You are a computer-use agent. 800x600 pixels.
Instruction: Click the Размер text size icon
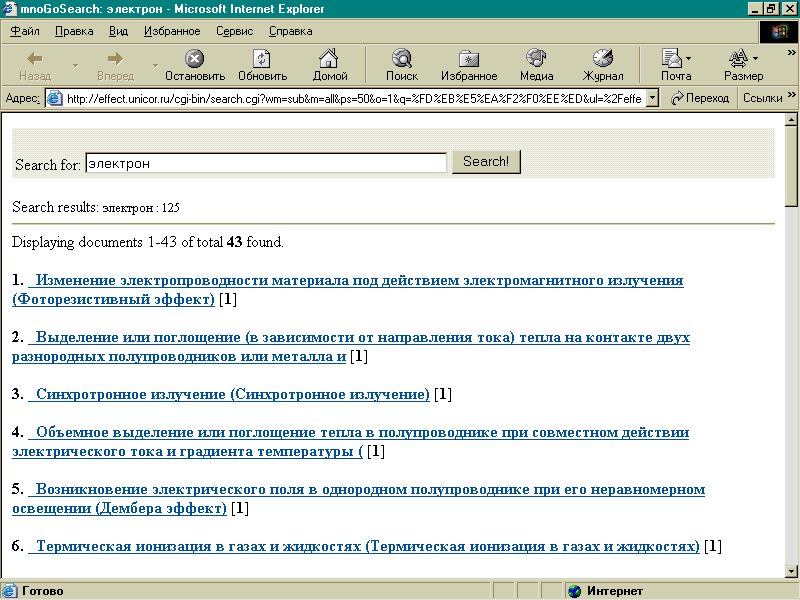point(738,58)
